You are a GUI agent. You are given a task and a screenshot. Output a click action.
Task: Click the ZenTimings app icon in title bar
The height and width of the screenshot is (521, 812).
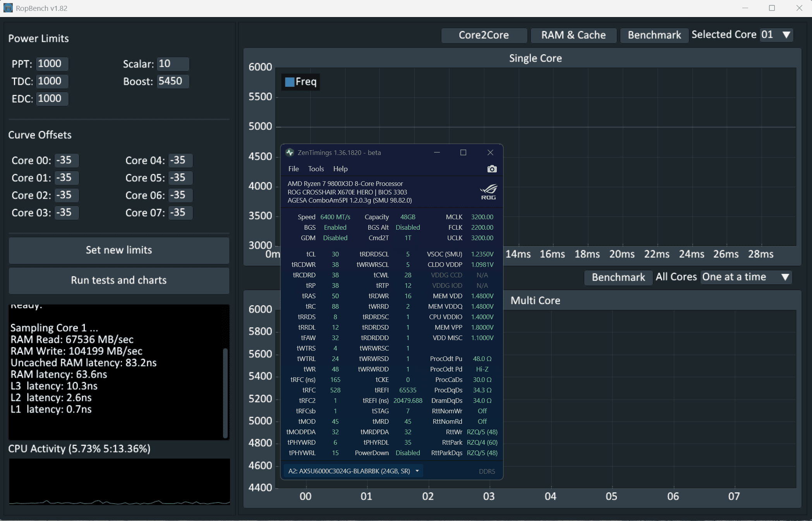tap(290, 153)
